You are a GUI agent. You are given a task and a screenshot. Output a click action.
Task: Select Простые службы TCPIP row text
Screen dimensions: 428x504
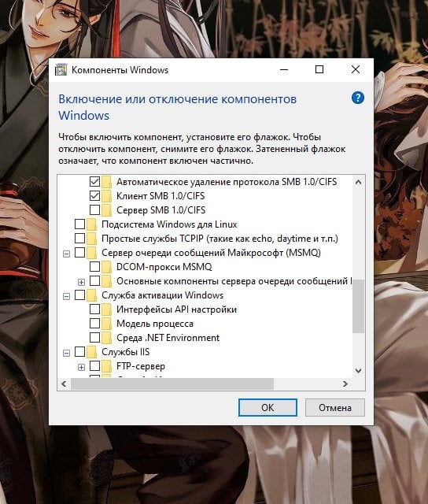tap(220, 239)
